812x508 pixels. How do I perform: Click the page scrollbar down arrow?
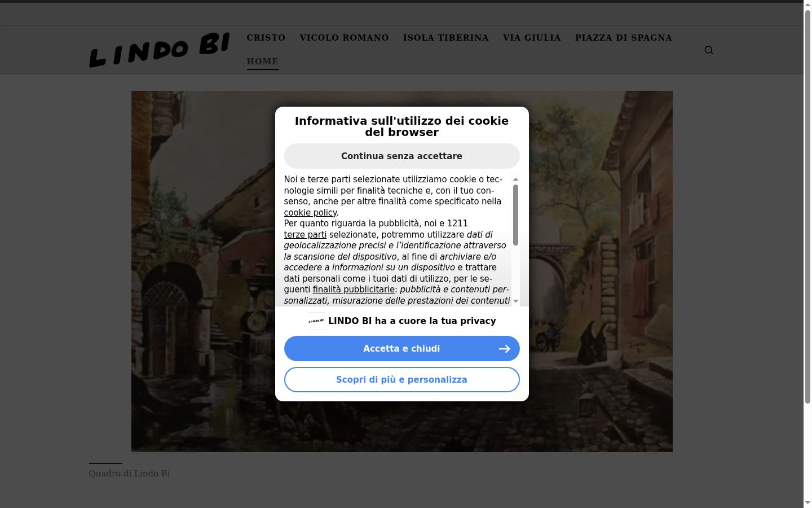tap(807, 503)
